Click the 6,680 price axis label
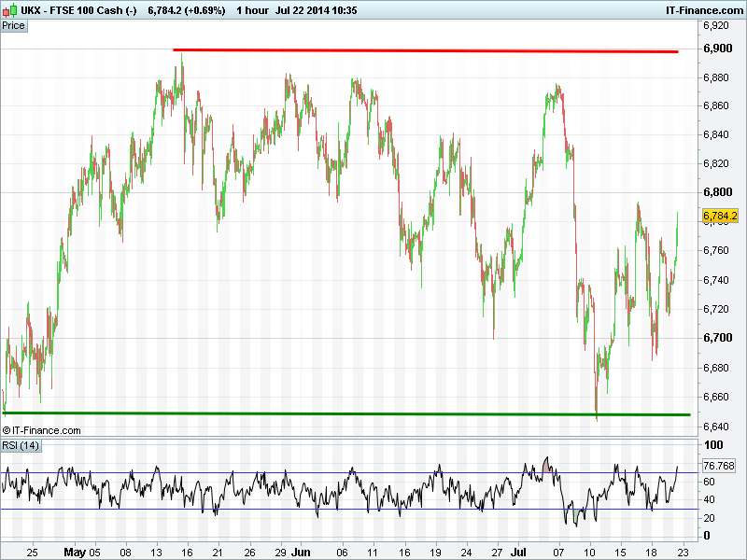 tap(716, 368)
